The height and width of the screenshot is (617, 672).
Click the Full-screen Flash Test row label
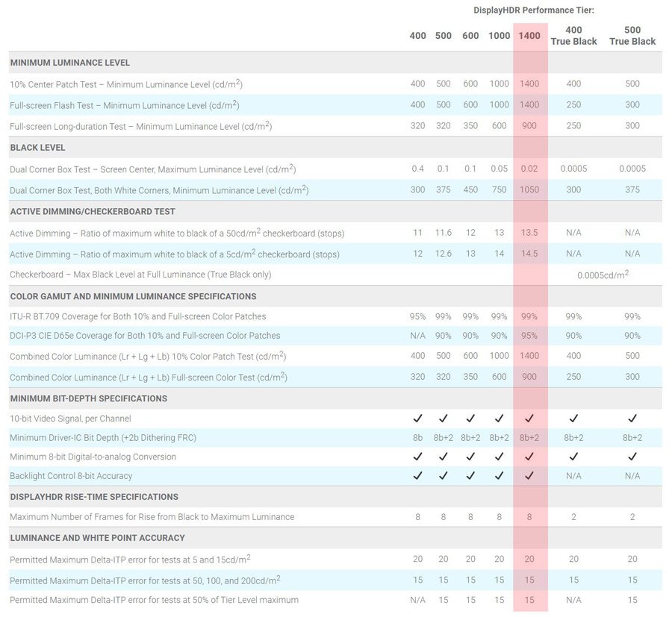pos(124,105)
